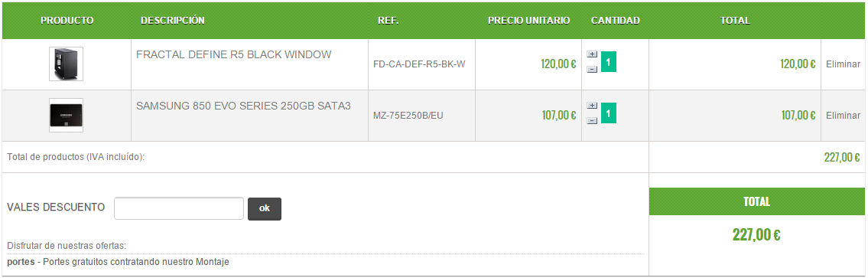The height and width of the screenshot is (278, 868).
Task: Decrease quantity of Fractal Define R5 case
Action: click(x=592, y=70)
